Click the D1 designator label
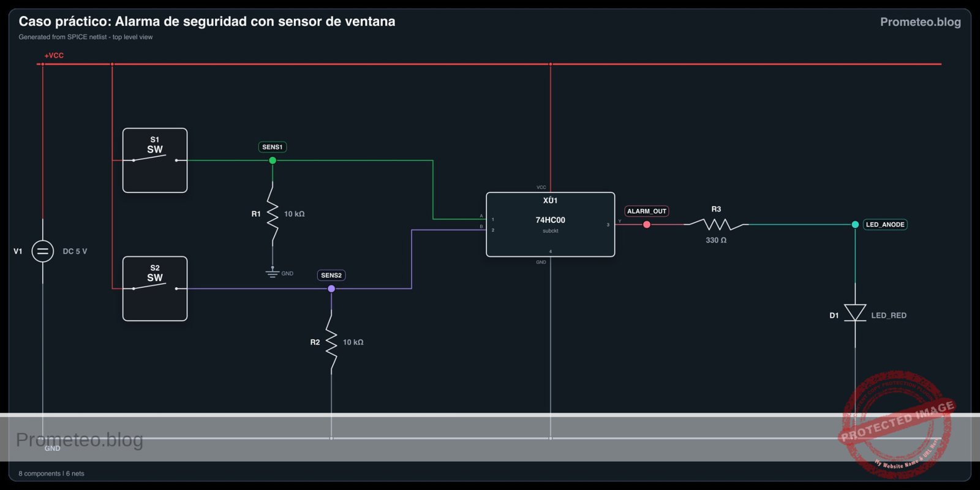 coord(834,315)
